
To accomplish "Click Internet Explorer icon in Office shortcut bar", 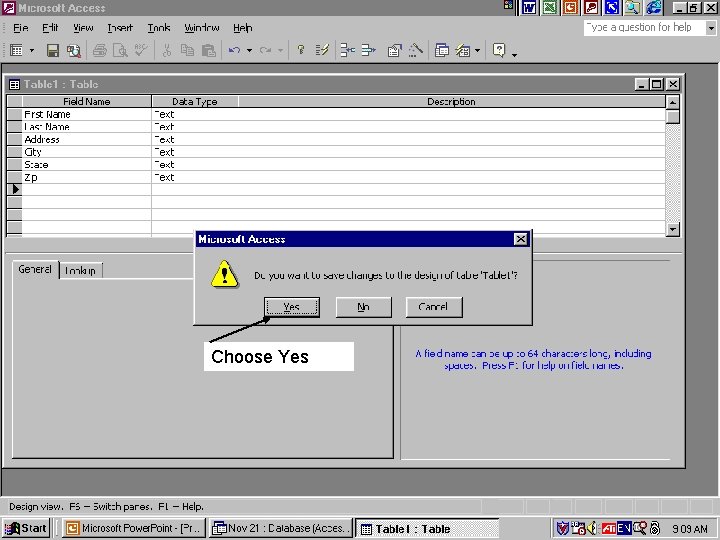I will coord(654,7).
